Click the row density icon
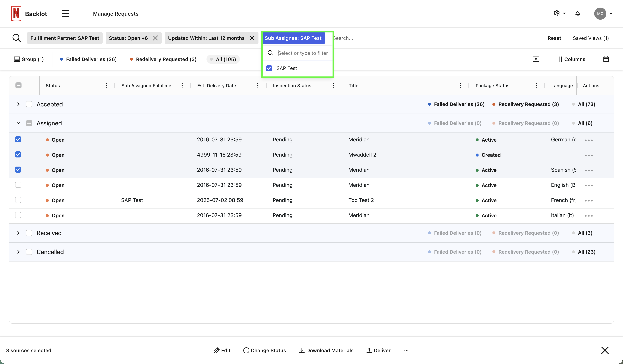The image size is (623, 364). (536, 59)
